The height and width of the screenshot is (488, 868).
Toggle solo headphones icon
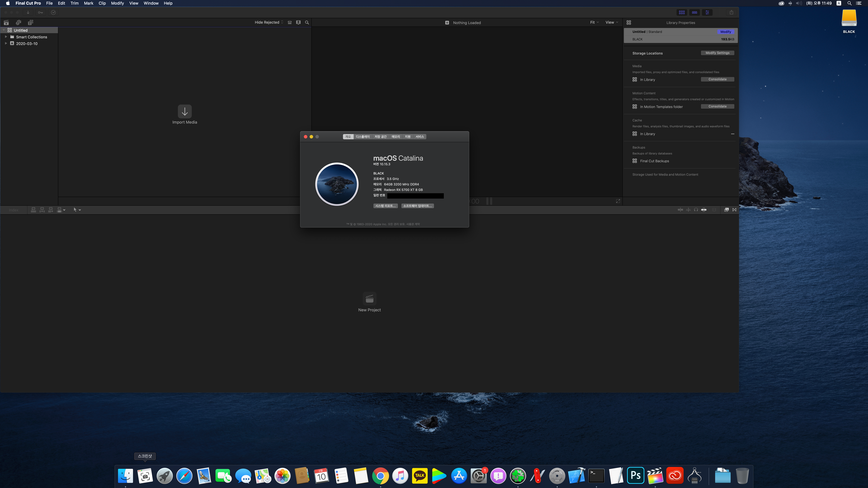(x=696, y=210)
